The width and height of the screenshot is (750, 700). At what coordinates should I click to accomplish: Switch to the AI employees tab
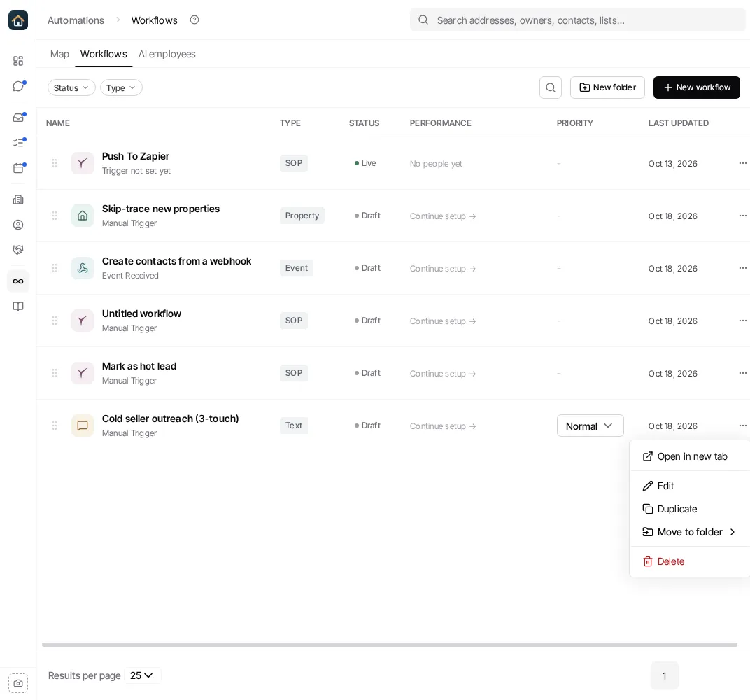click(x=167, y=54)
